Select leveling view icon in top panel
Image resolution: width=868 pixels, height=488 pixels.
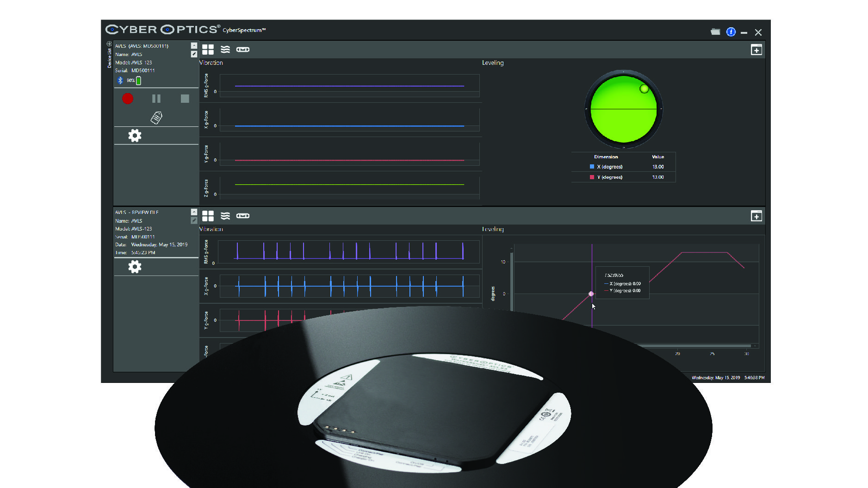[x=243, y=50]
